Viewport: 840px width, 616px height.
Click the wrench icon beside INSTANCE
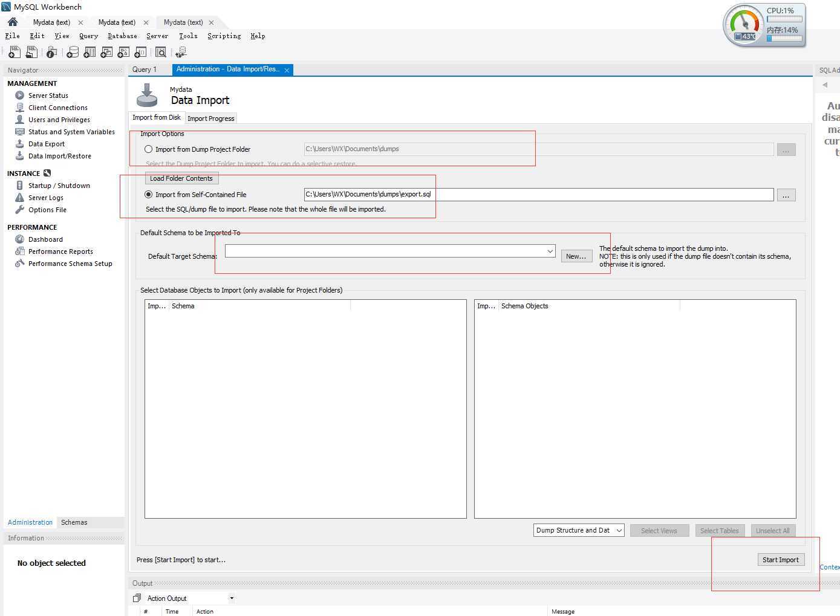47,173
